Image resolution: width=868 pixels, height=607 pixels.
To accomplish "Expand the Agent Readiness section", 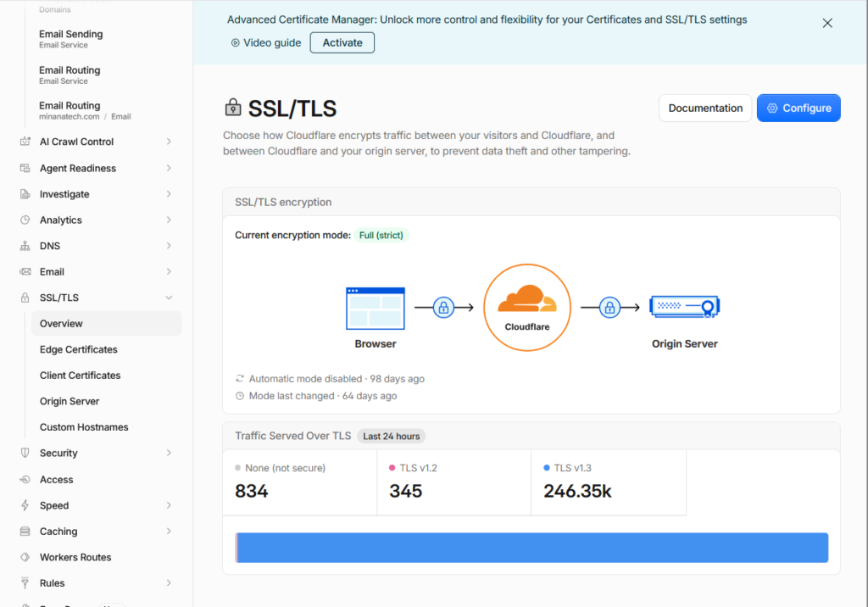I will [169, 168].
